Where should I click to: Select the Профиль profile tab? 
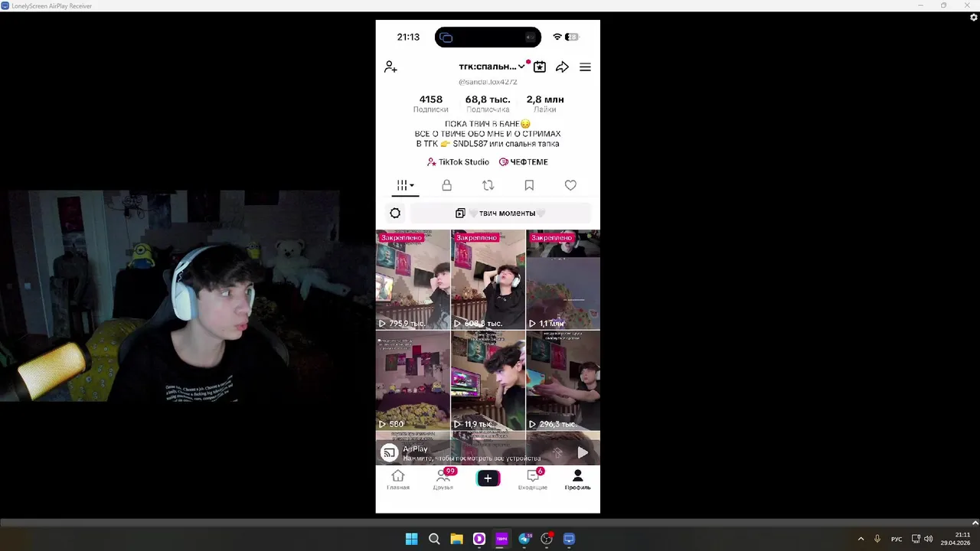click(x=578, y=480)
